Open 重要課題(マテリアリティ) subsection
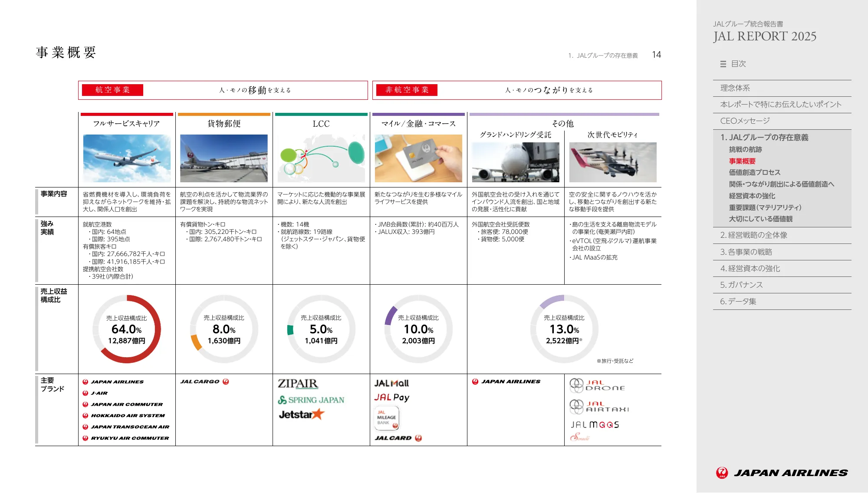The height and width of the screenshot is (493, 868). coord(765,207)
